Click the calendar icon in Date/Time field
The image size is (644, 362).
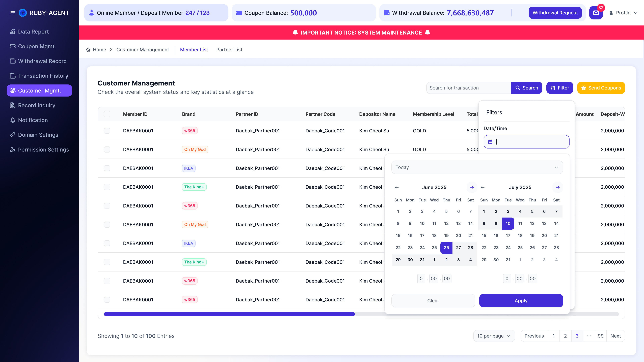pyautogui.click(x=490, y=142)
